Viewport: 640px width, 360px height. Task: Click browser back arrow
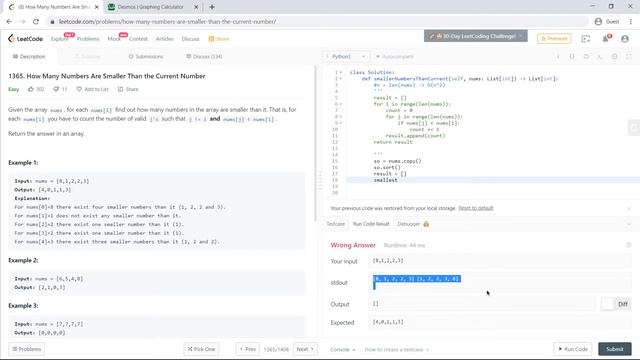pos(9,22)
